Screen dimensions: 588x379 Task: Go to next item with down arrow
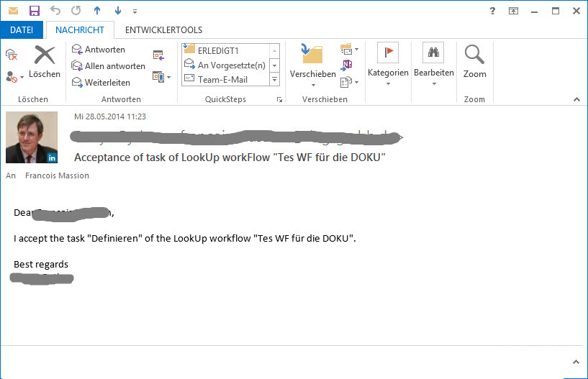118,11
